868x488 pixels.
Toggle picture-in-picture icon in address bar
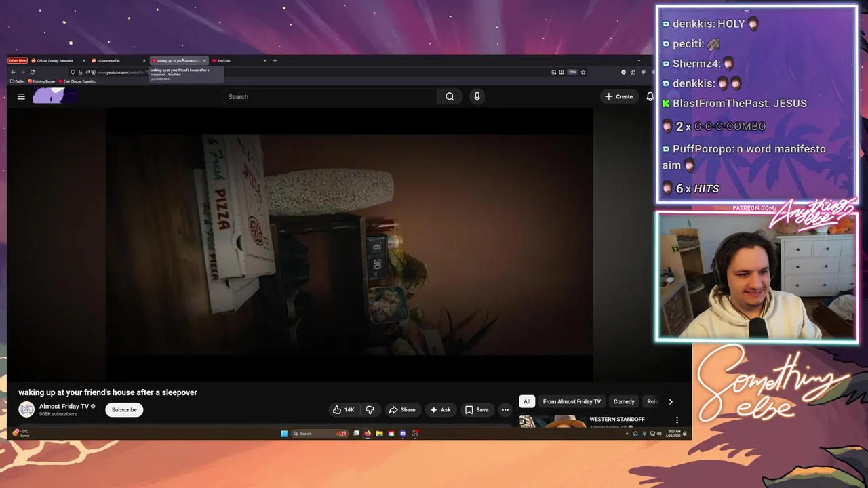point(553,72)
